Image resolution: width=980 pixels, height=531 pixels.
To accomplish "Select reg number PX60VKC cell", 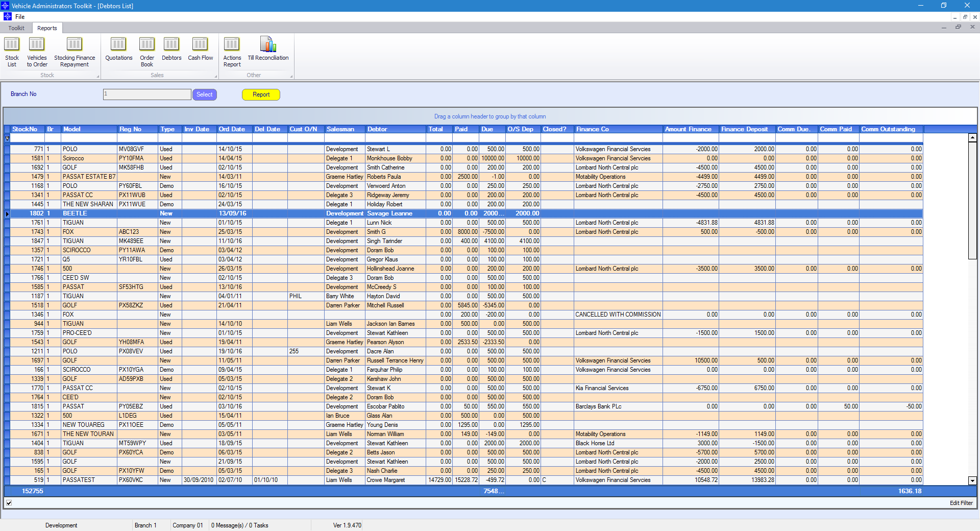I will pos(138,480).
